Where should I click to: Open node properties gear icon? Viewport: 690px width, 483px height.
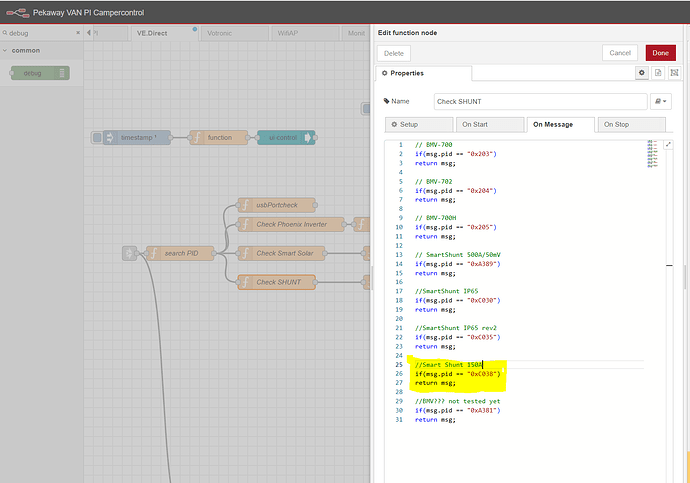tap(641, 73)
